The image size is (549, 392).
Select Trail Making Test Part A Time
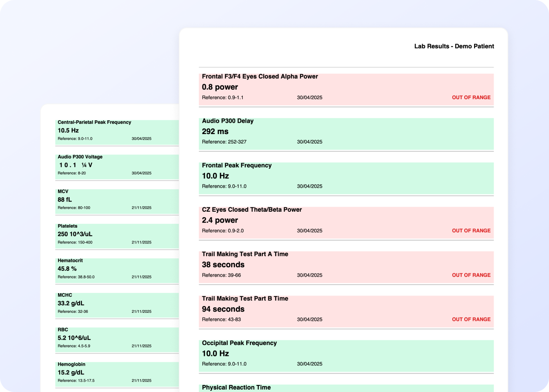(x=346, y=267)
